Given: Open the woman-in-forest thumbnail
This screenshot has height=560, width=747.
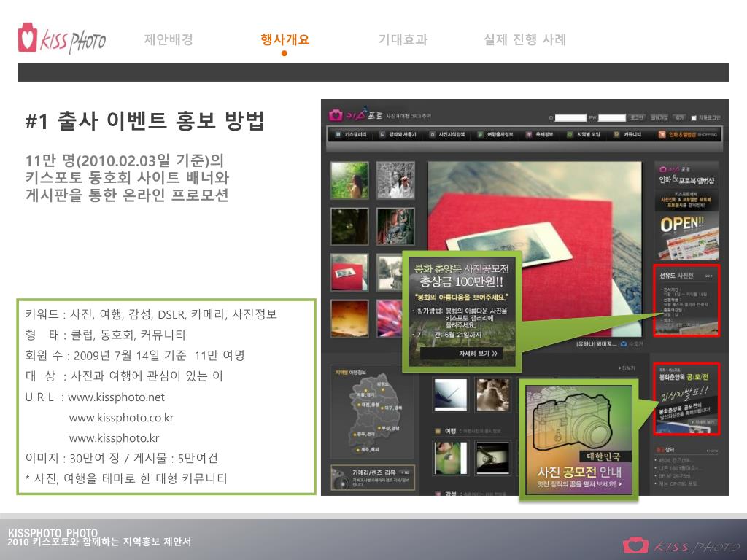Looking at the screenshot, I should point(349,181).
